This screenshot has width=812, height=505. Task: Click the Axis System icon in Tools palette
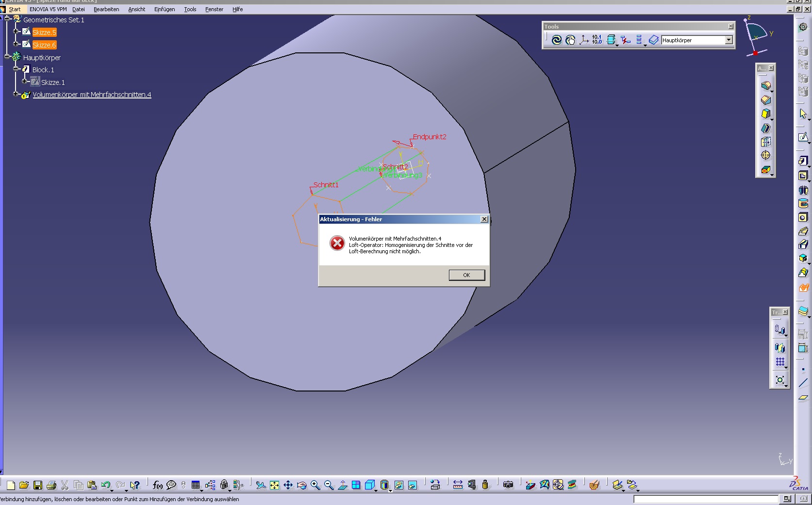(584, 40)
